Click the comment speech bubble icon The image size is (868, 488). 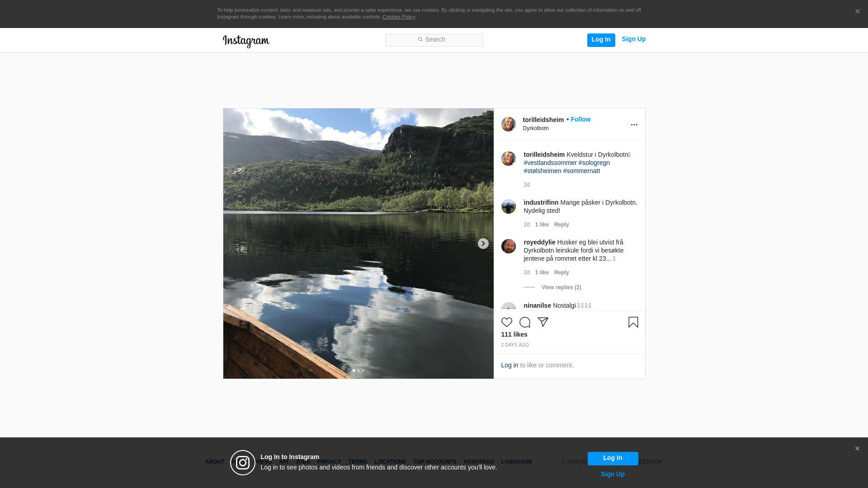pos(524,322)
